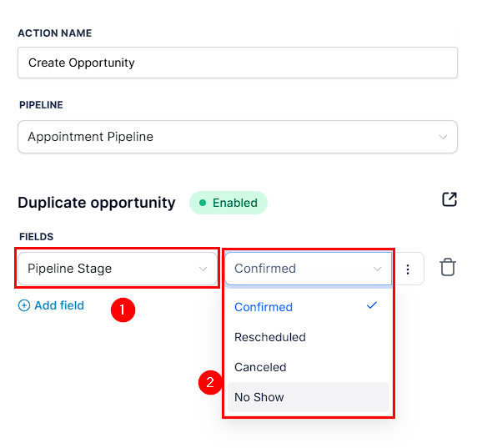Delete the Pipeline Stage field with trash icon
The height and width of the screenshot is (448, 477).
448,267
